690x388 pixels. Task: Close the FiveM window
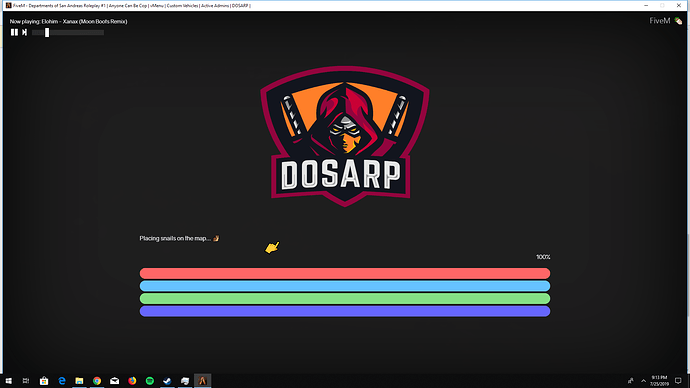[x=679, y=5]
